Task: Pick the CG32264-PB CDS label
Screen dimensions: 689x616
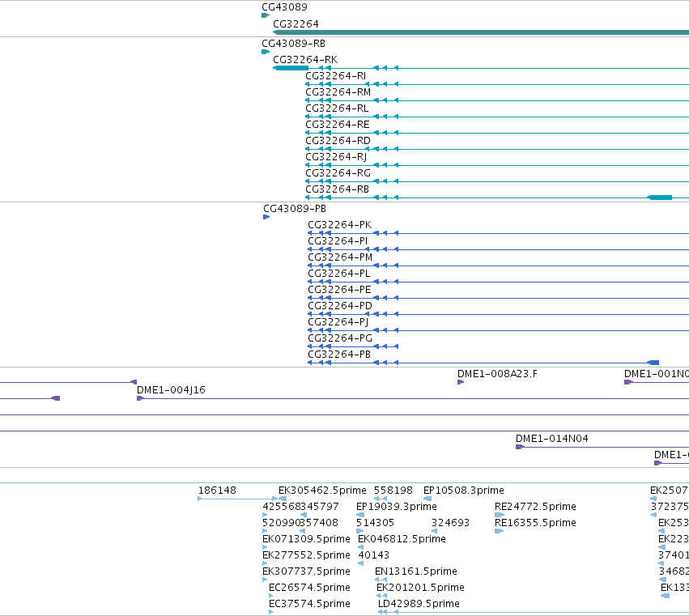Action: click(x=339, y=355)
